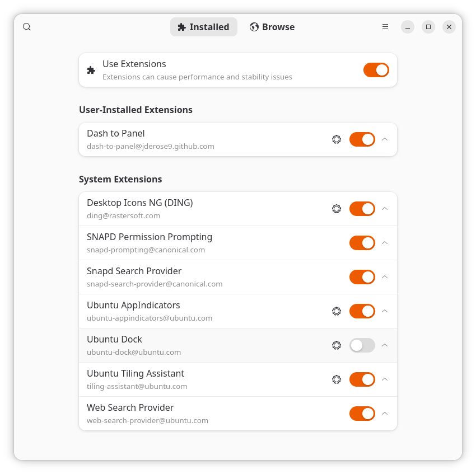Disable the Use Extensions master switch

click(x=376, y=70)
